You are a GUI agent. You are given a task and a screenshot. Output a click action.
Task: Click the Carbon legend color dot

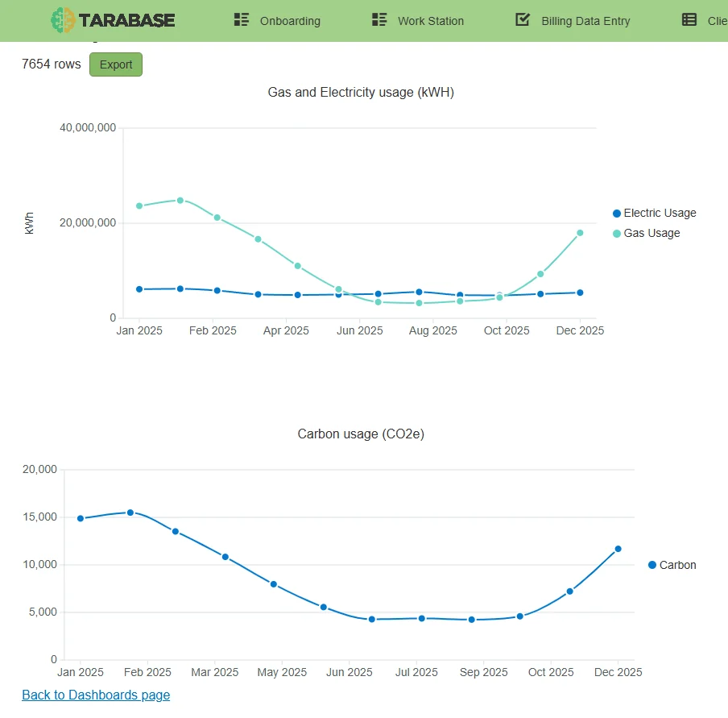click(x=651, y=565)
